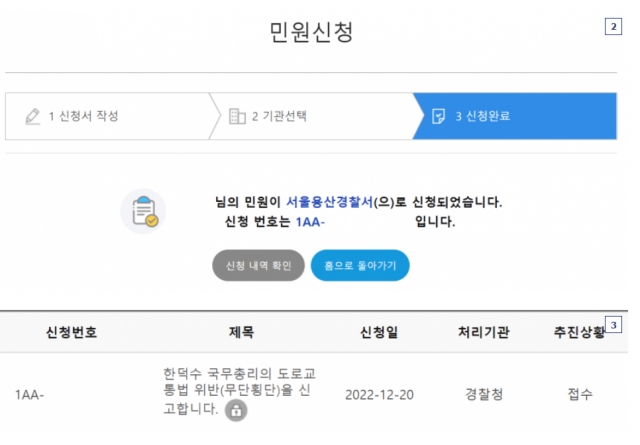Click the 신청번호 column header

coord(71,332)
